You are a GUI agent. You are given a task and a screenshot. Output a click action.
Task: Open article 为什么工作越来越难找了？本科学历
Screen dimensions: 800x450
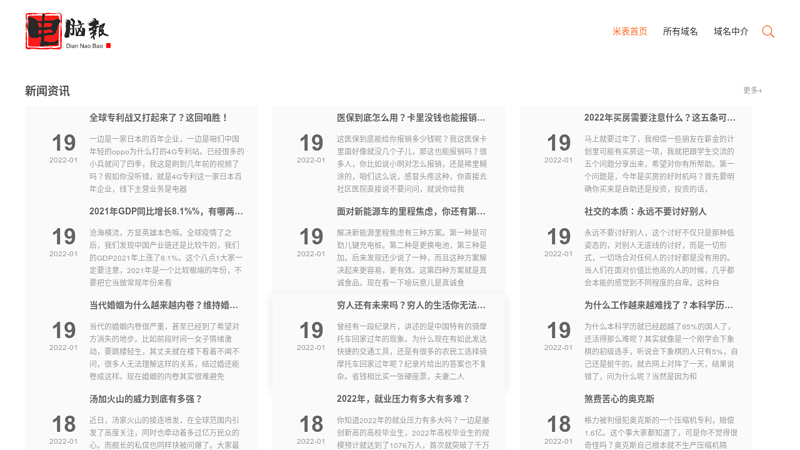point(659,306)
